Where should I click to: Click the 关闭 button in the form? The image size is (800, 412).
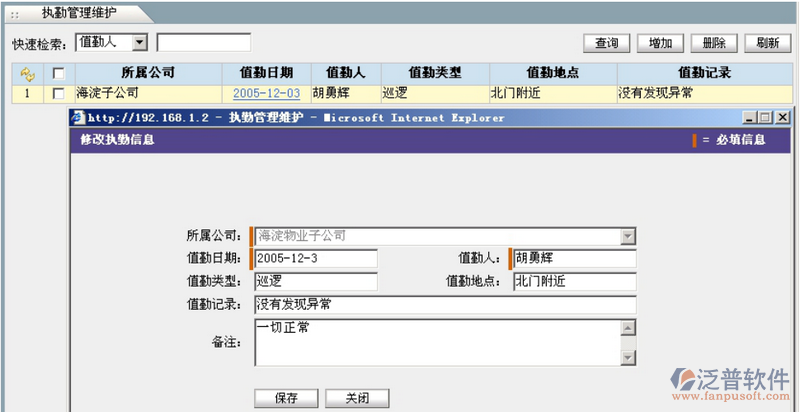[357, 398]
